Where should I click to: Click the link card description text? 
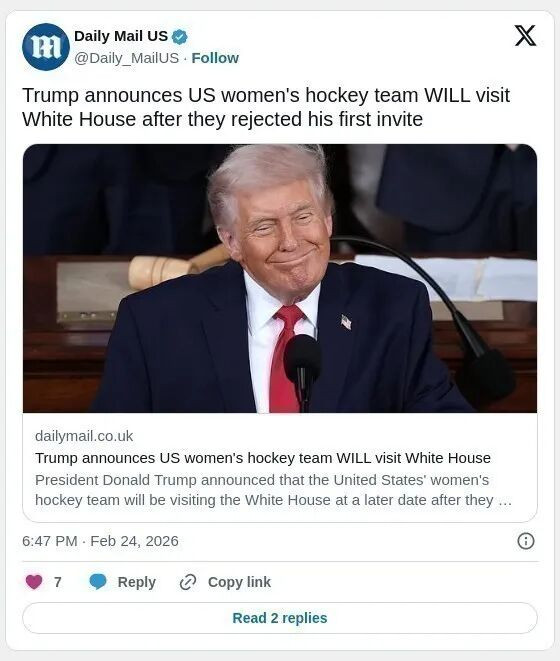click(273, 490)
